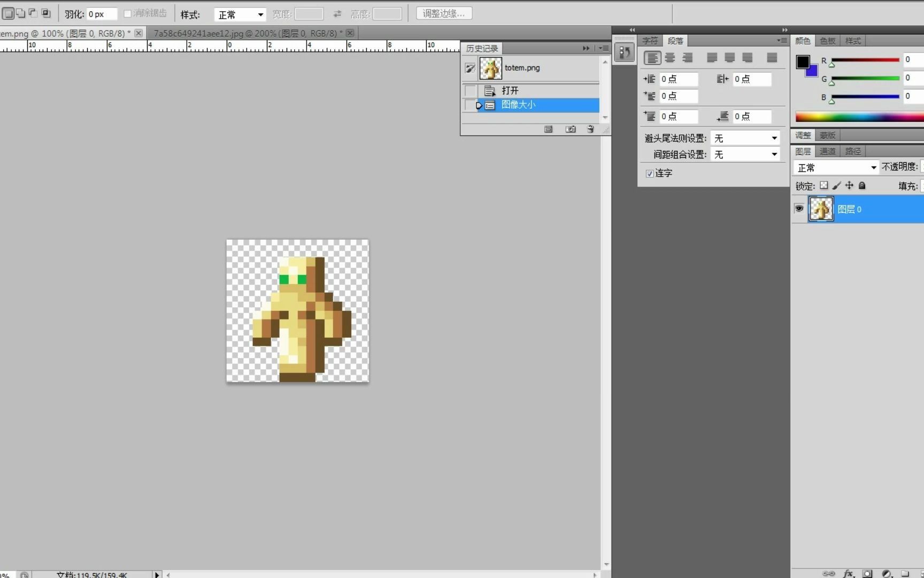
Task: Click the blue background color swatch
Action: pos(813,72)
